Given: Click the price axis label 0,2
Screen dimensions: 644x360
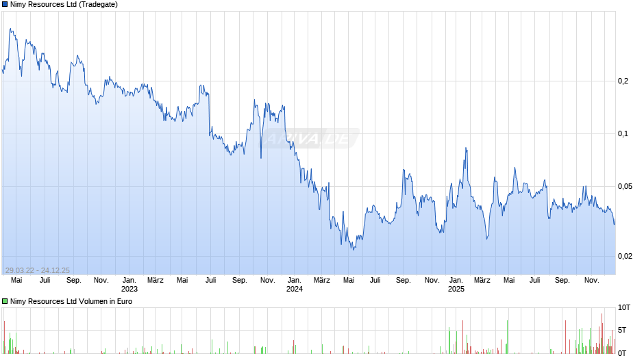Looking at the screenshot, I should 623,81.
